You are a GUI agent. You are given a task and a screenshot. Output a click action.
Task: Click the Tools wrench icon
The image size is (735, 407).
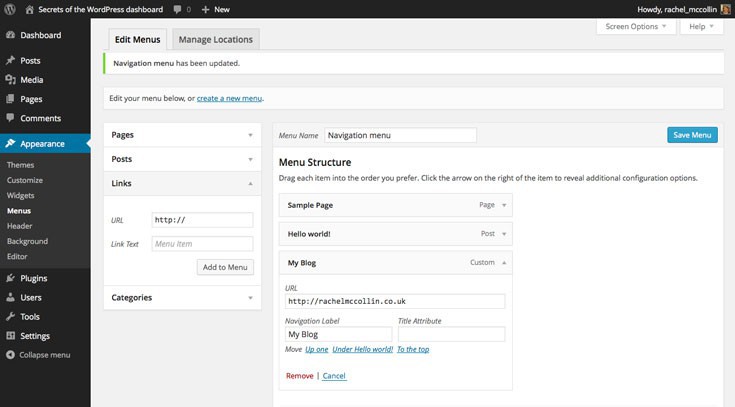point(10,317)
